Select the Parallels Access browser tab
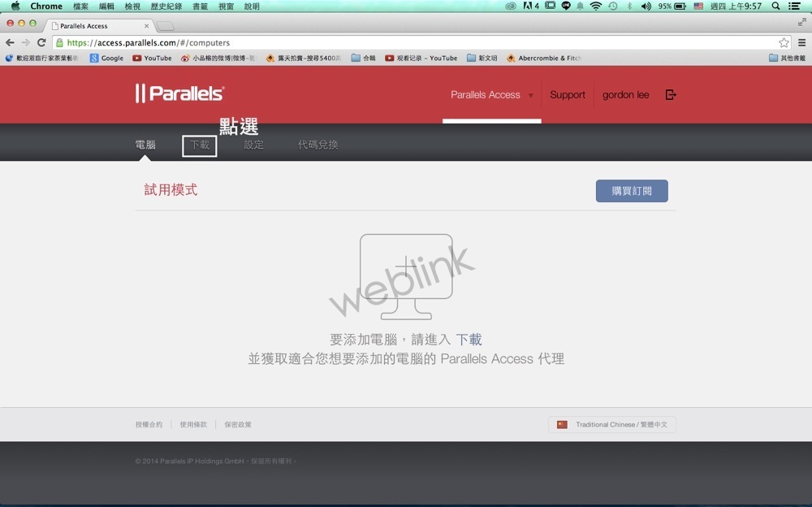 [x=98, y=25]
